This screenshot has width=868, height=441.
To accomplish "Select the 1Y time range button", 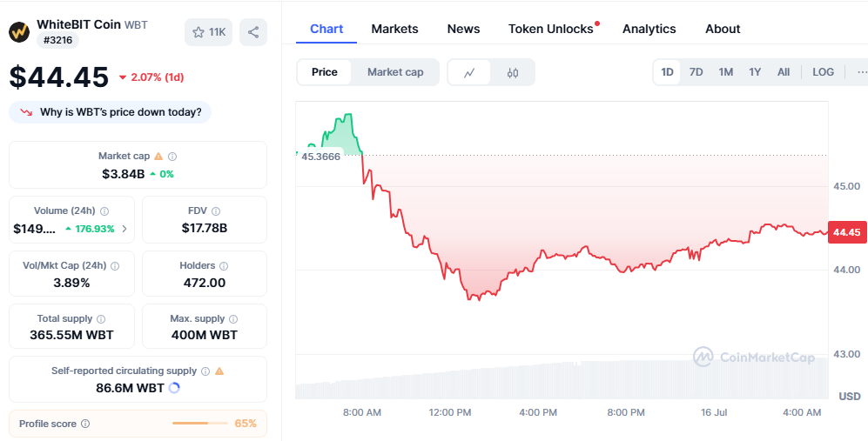I will point(755,72).
